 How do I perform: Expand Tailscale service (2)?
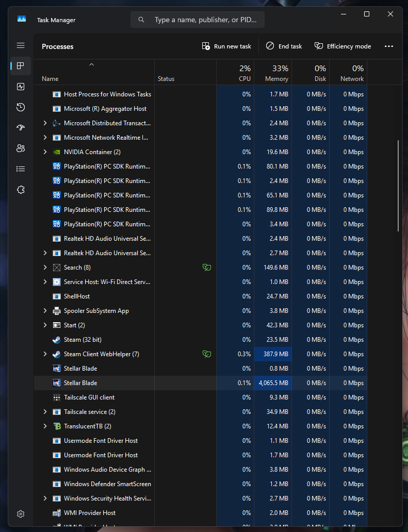[45, 411]
